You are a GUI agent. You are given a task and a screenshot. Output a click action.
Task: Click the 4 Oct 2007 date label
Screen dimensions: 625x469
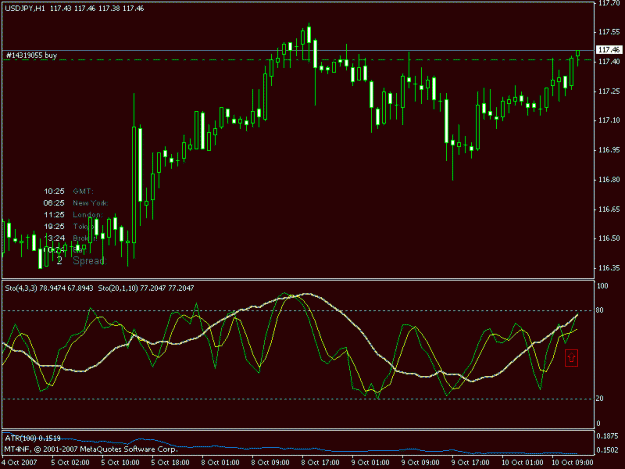19,463
